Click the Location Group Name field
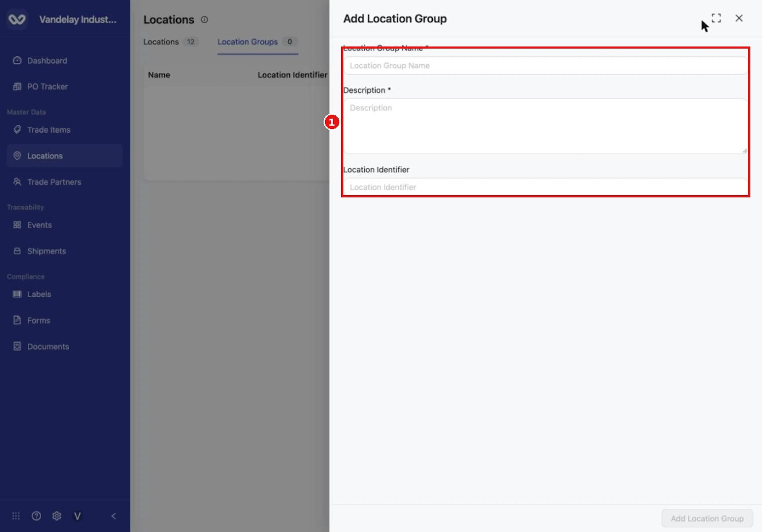 pyautogui.click(x=545, y=66)
